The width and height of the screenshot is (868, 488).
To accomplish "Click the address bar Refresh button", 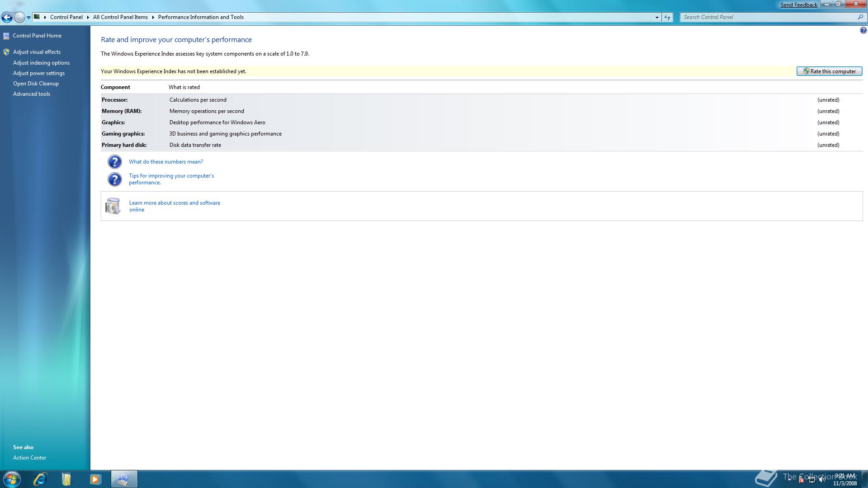I will point(667,17).
